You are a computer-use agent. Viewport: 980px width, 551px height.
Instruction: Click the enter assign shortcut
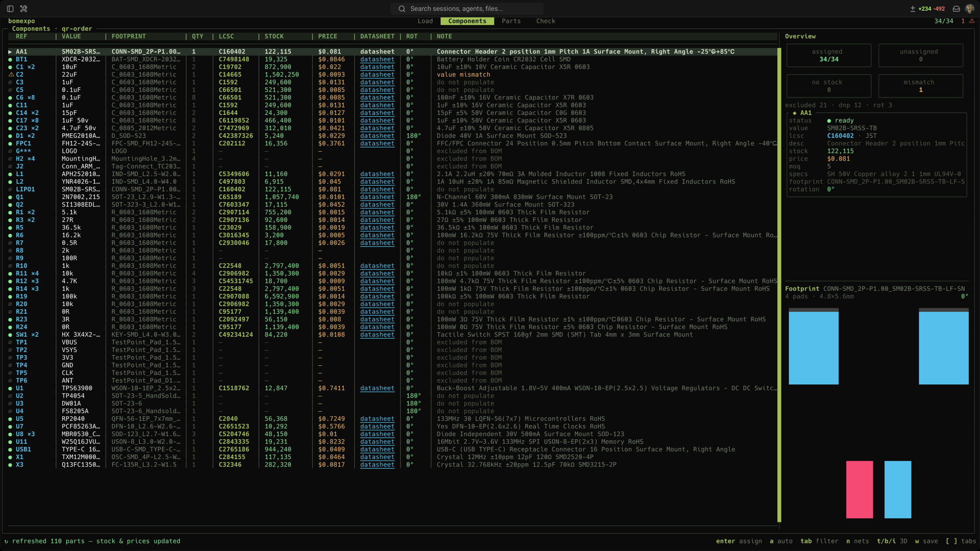739,541
